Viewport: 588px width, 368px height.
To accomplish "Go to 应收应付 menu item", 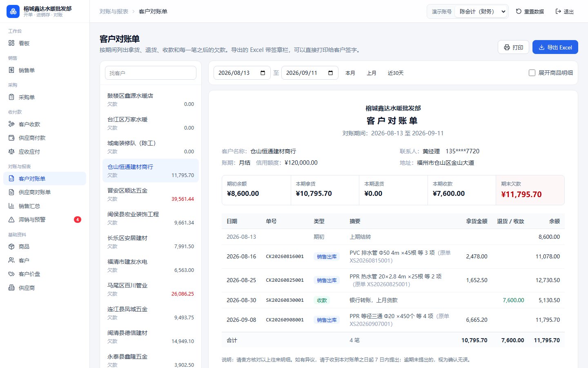I will pos(45,151).
